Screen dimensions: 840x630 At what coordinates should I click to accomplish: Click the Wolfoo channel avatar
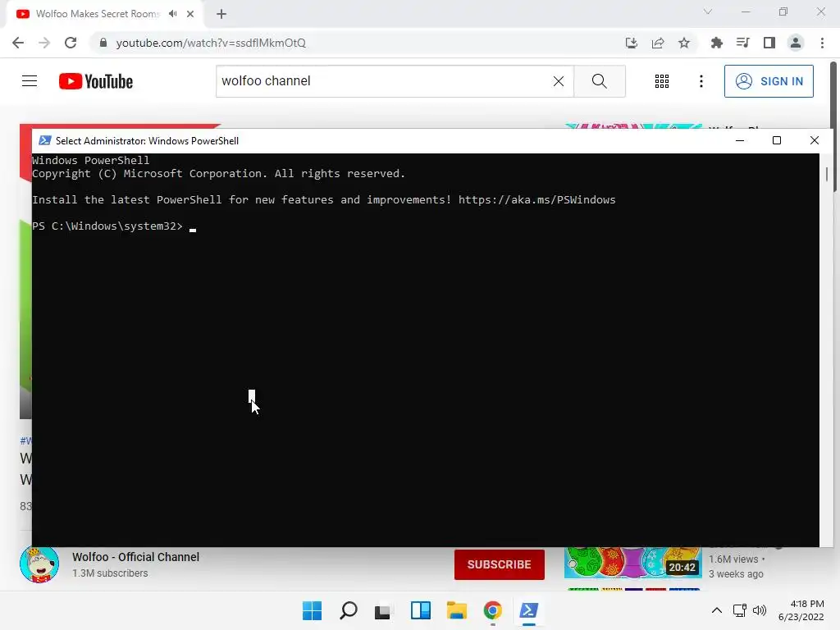click(x=39, y=564)
